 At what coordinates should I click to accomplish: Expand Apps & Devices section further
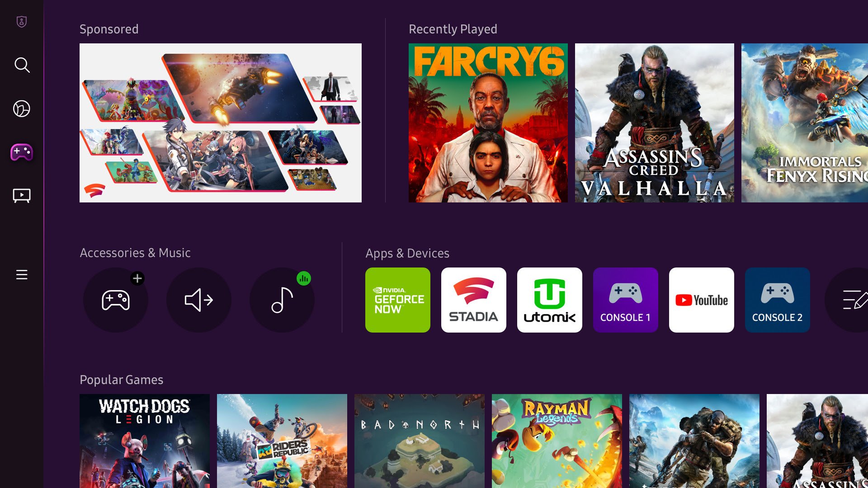point(853,300)
